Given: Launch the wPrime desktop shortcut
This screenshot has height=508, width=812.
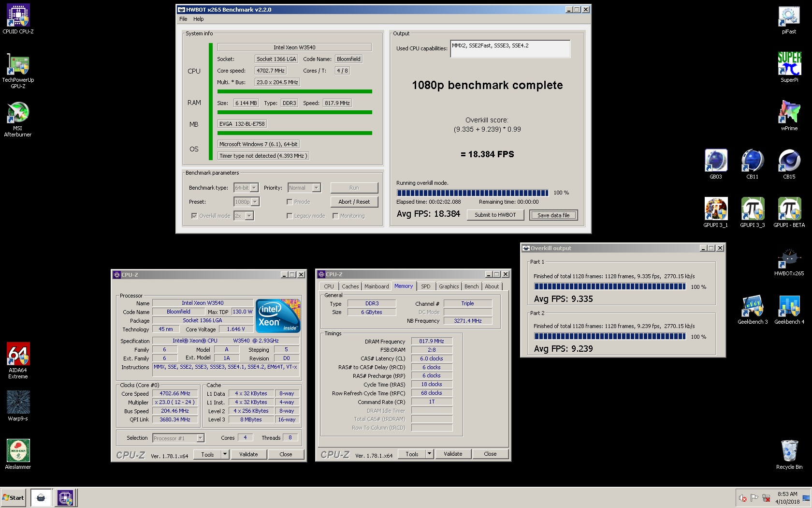Looking at the screenshot, I should (789, 116).
